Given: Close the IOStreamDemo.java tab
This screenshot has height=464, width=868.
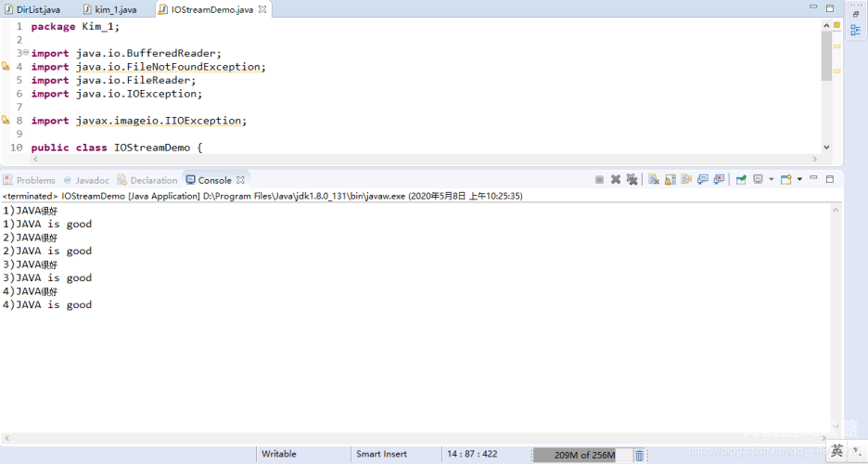Looking at the screenshot, I should tap(262, 9).
